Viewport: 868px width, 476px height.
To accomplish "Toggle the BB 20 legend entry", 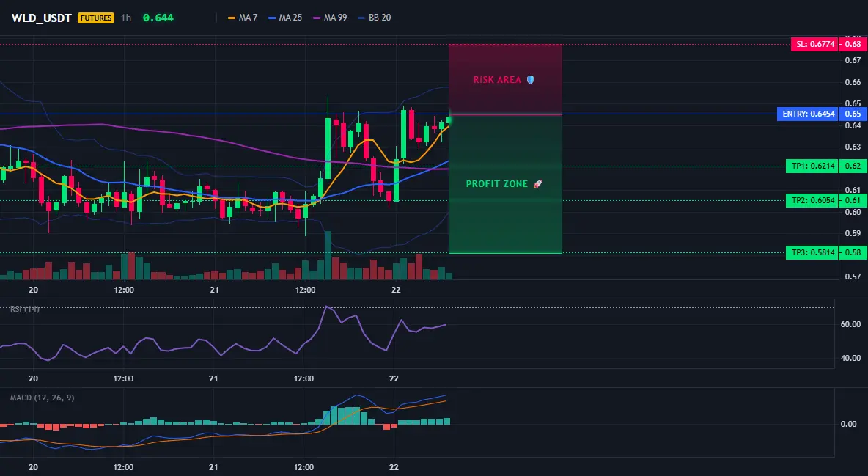I will 374,18.
